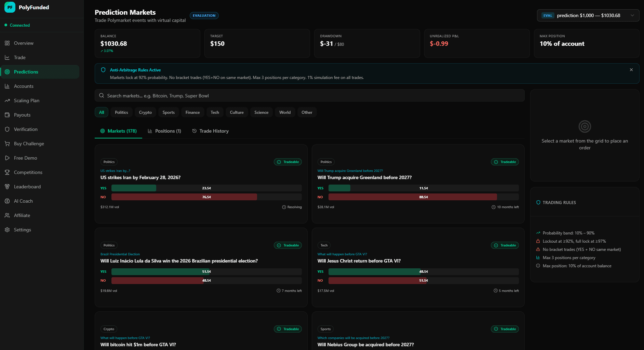Screen dimensions: 644x350
Task: Select the Verification shield icon
Action: [8, 129]
